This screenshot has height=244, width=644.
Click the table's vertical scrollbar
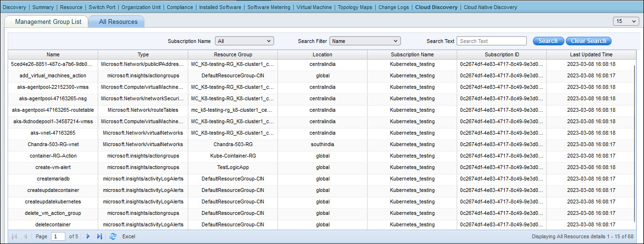[634, 143]
